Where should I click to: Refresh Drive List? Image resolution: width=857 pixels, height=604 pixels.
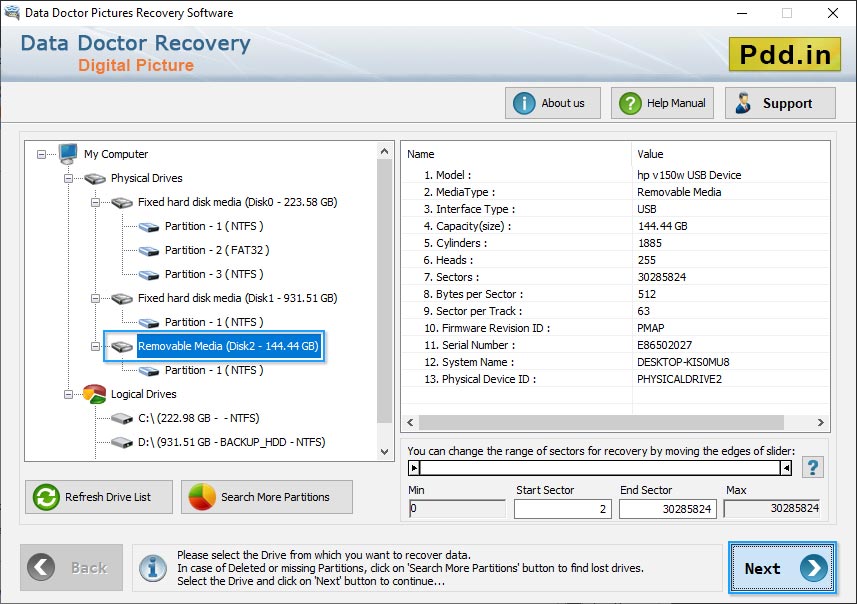99,497
